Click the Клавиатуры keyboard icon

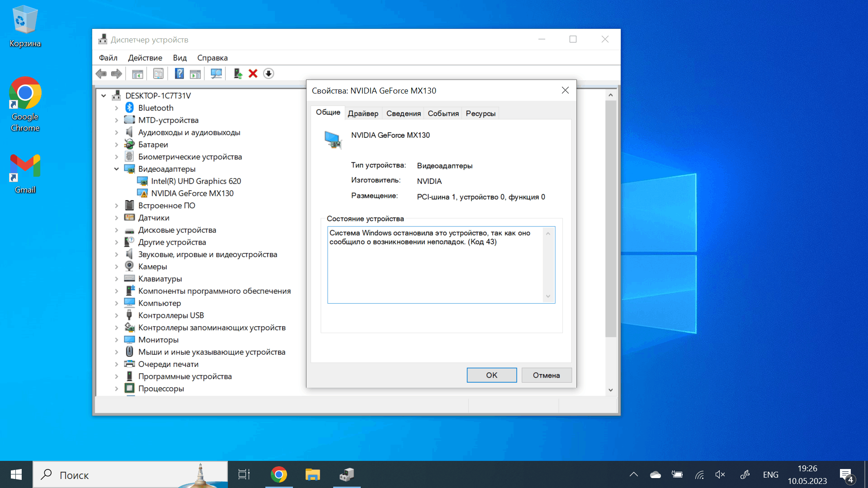(129, 279)
